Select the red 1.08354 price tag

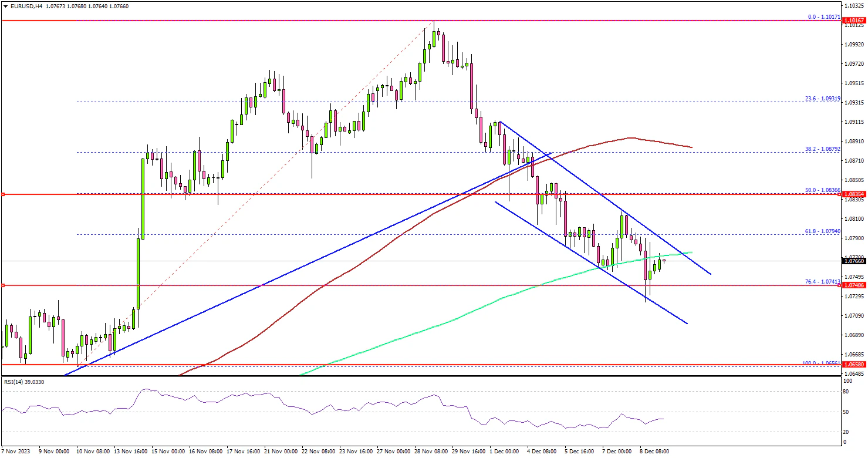click(855, 194)
